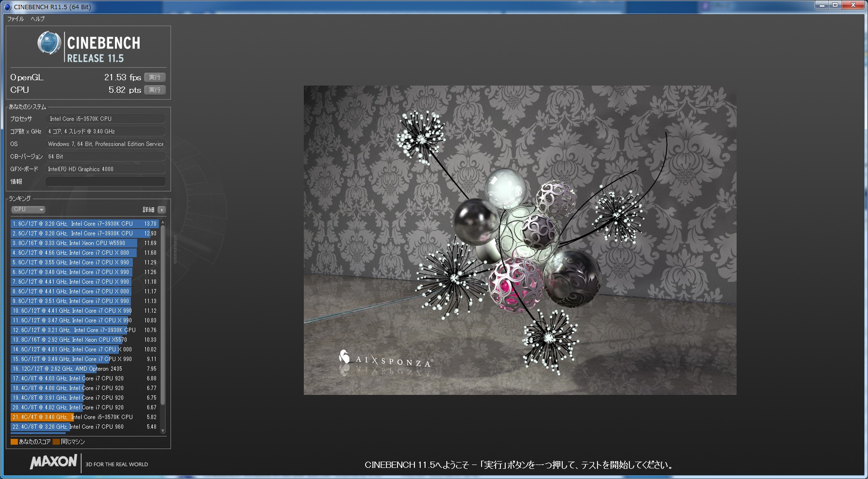The width and height of the screenshot is (868, 479).
Task: Select rank 12 i7-3930K row scoring 10.76
Action: [85, 330]
